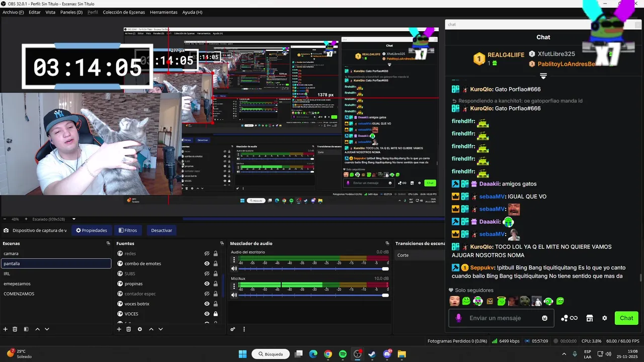This screenshot has width=644, height=362.
Task: Show hidden system tray icons chevron
Action: point(563,354)
